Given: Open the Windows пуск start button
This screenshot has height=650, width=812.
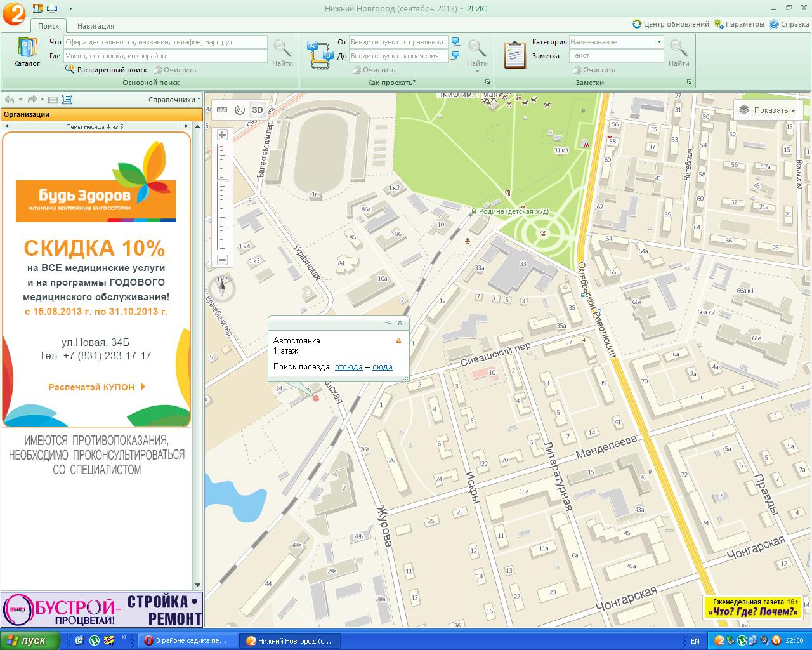Looking at the screenshot, I should pyautogui.click(x=30, y=640).
